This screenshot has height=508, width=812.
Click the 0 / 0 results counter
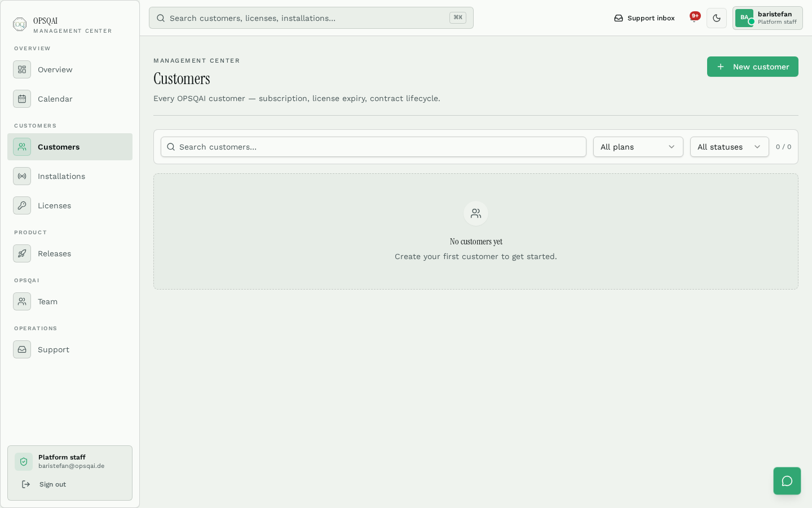point(783,147)
